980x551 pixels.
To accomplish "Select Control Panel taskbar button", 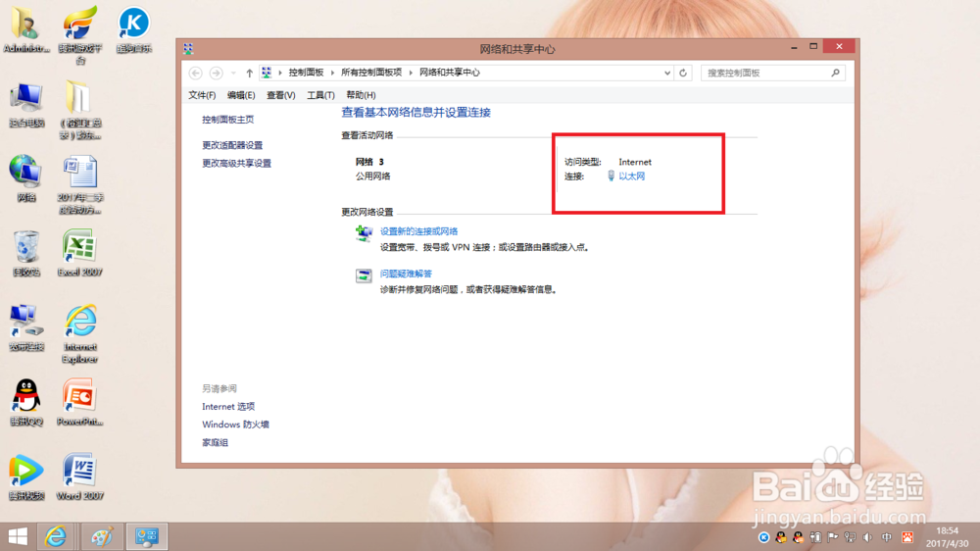I will (x=147, y=536).
